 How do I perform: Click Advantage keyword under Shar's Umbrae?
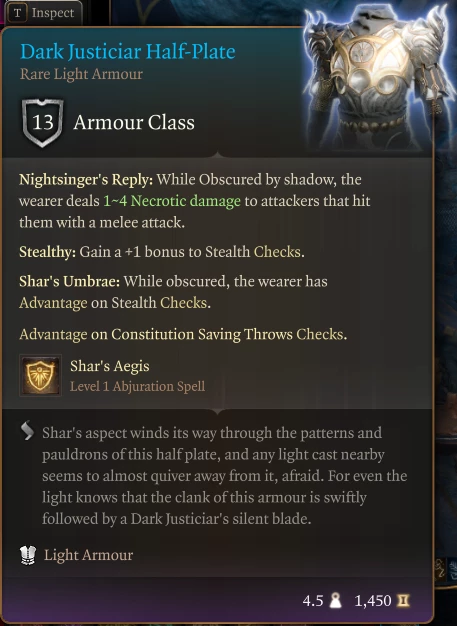pos(53,303)
